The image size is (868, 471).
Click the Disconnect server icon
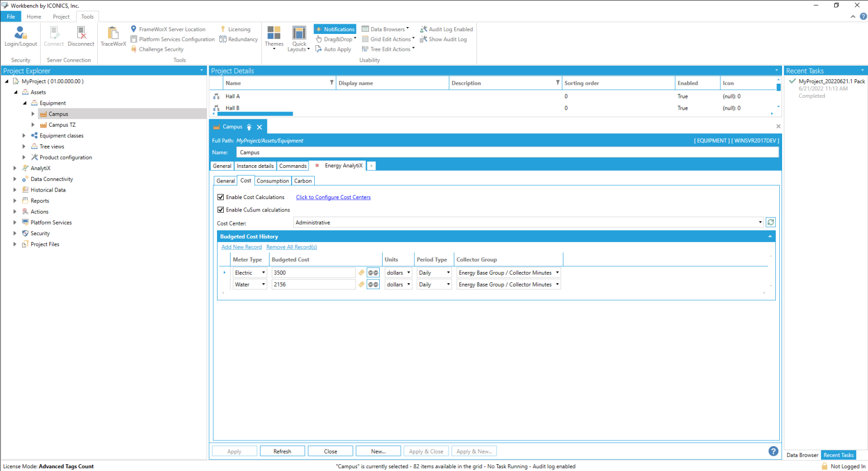click(x=81, y=36)
